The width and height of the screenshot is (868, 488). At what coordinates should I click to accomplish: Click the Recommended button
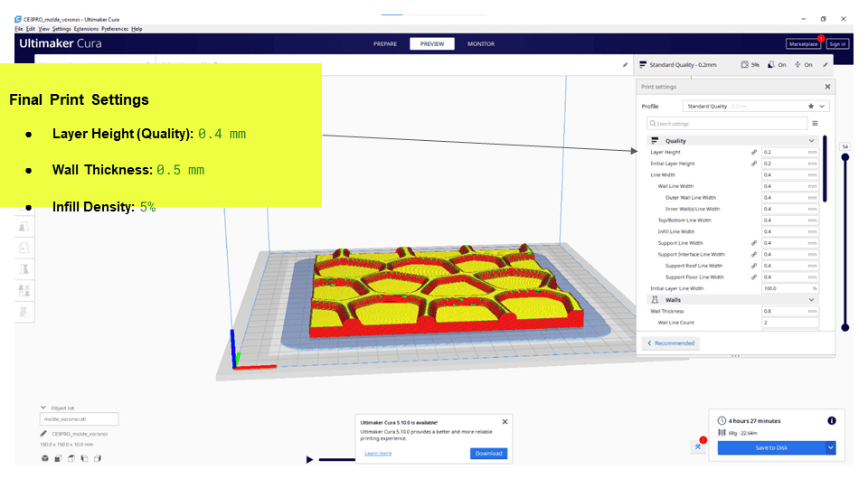(x=671, y=343)
